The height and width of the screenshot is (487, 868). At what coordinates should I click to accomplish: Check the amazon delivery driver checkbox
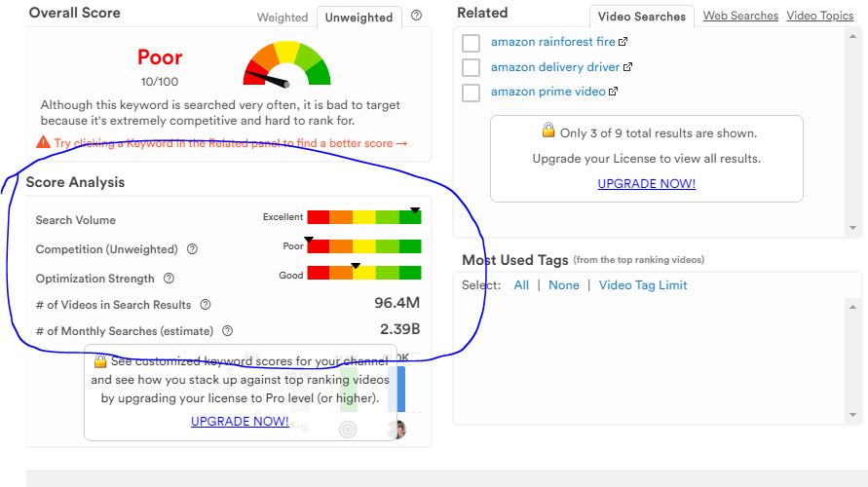coord(472,67)
